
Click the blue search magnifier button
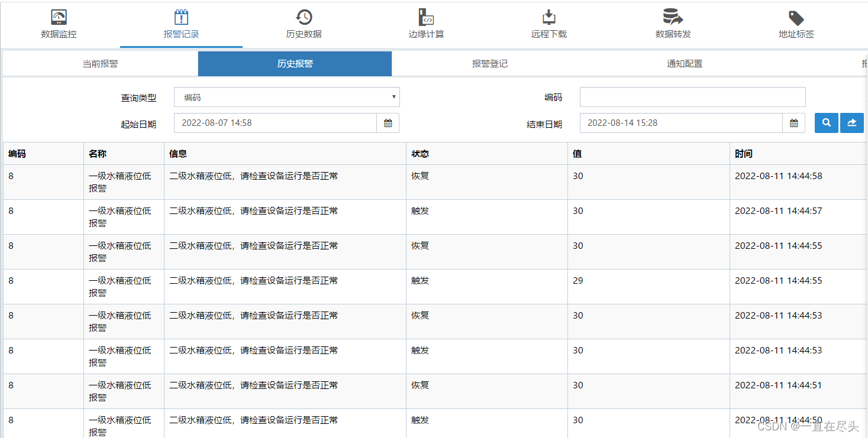pos(827,123)
